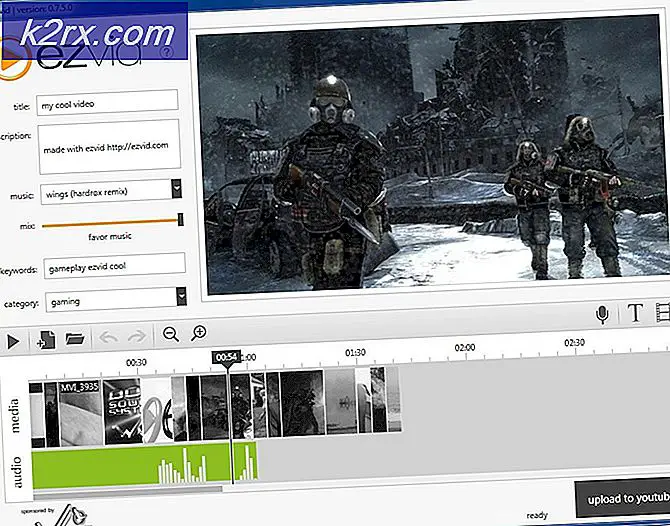Image resolution: width=670 pixels, height=526 pixels.
Task: Click the 00:54 playhead marker
Action: (226, 357)
